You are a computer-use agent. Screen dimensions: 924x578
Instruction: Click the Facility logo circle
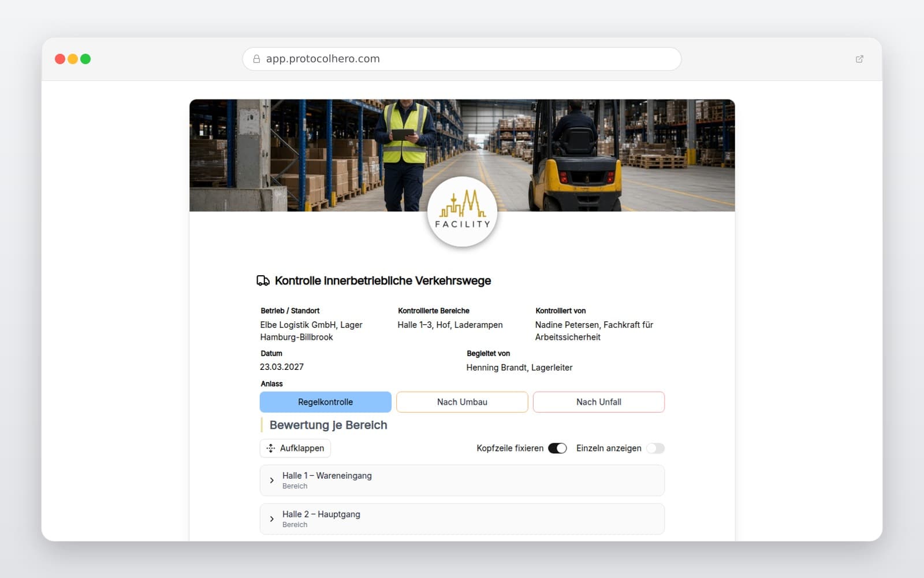click(462, 212)
